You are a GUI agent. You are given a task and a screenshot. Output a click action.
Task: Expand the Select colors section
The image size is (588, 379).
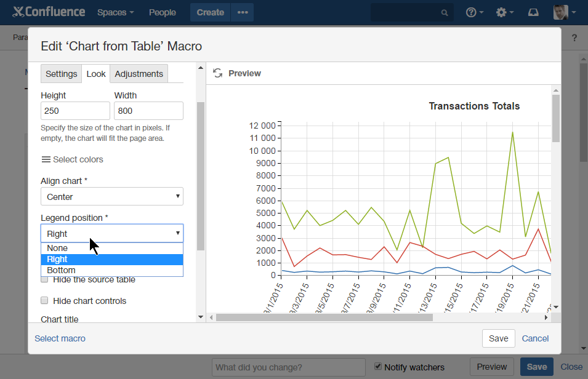pos(72,159)
